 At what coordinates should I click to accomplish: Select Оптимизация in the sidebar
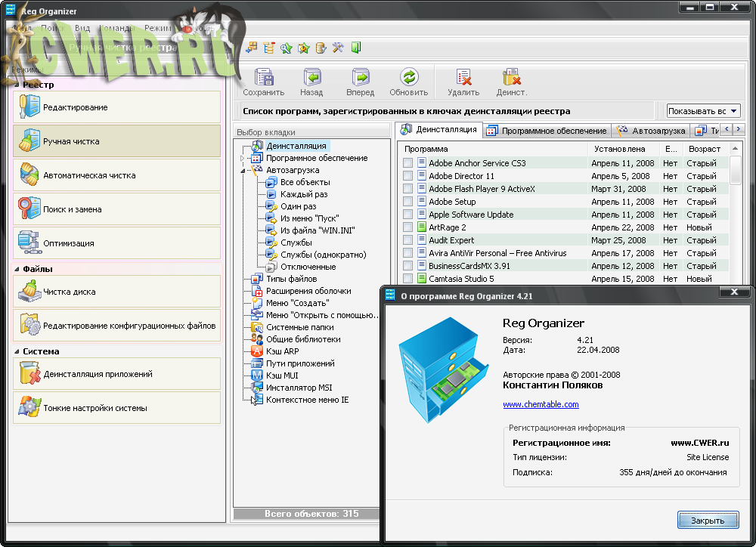pos(116,243)
